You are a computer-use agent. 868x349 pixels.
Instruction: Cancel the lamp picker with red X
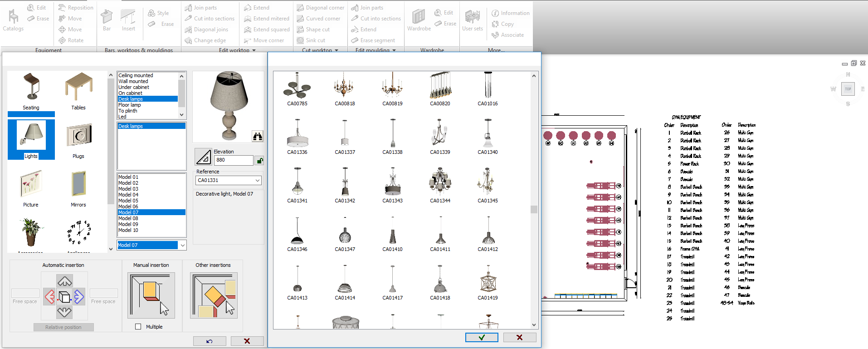tap(520, 338)
